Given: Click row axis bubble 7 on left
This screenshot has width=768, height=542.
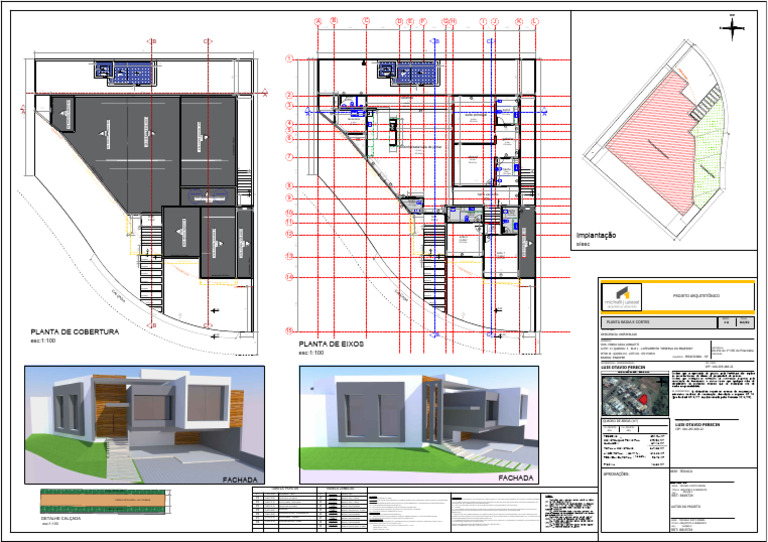Looking at the screenshot, I should [x=289, y=157].
